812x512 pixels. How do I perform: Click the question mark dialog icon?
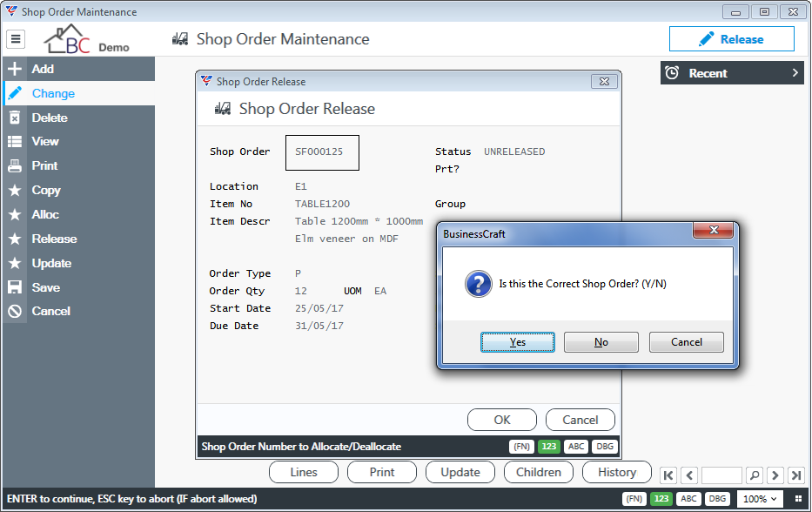click(478, 284)
